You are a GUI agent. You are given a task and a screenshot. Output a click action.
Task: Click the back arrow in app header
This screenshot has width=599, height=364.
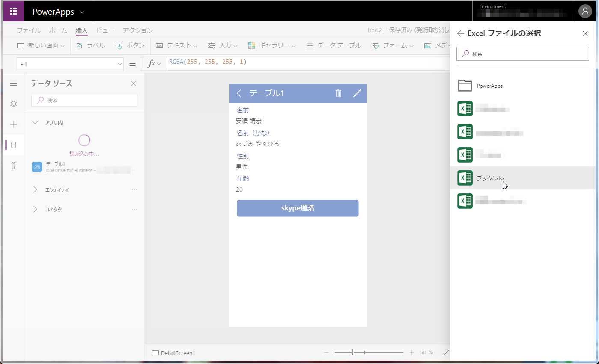(x=239, y=93)
